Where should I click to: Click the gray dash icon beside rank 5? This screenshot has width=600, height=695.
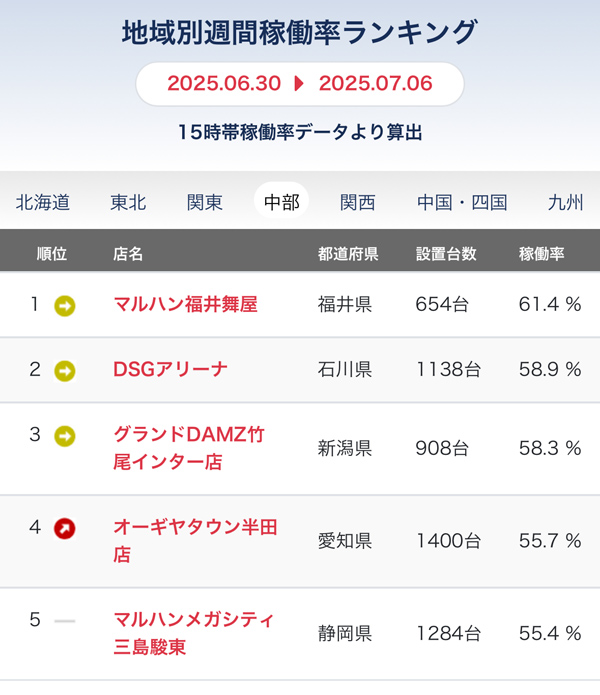coord(65,621)
